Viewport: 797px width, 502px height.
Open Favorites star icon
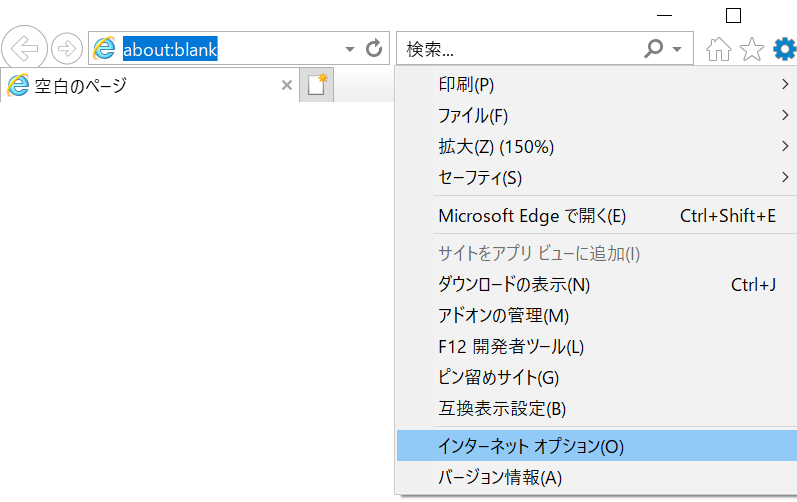751,49
